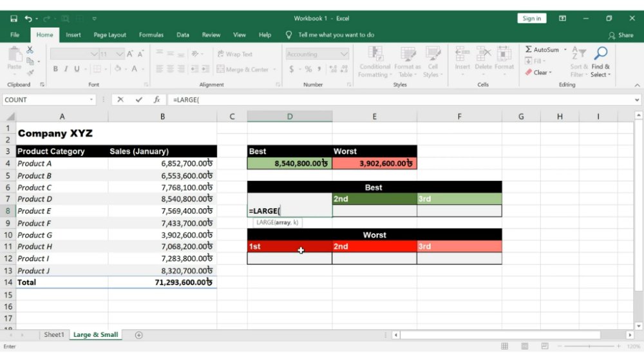Click Increase Font Size icon
The width and height of the screenshot is (644, 362).
tap(130, 54)
